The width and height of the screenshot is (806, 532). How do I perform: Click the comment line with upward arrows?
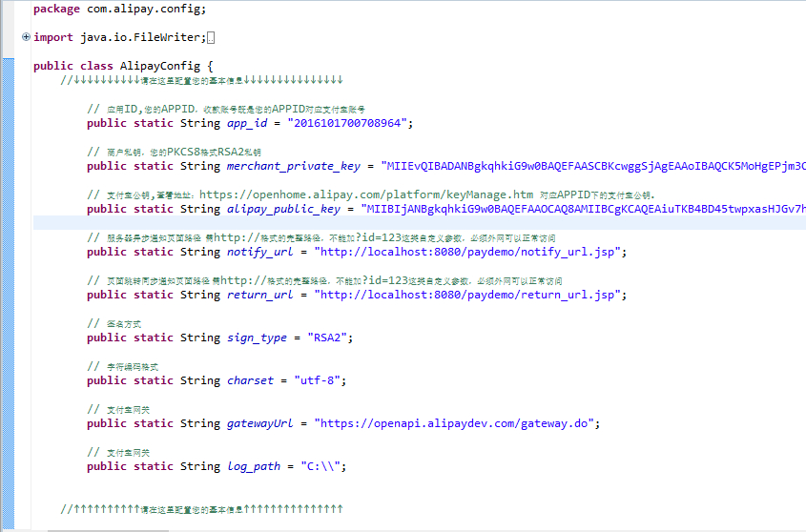pyautogui.click(x=201, y=509)
